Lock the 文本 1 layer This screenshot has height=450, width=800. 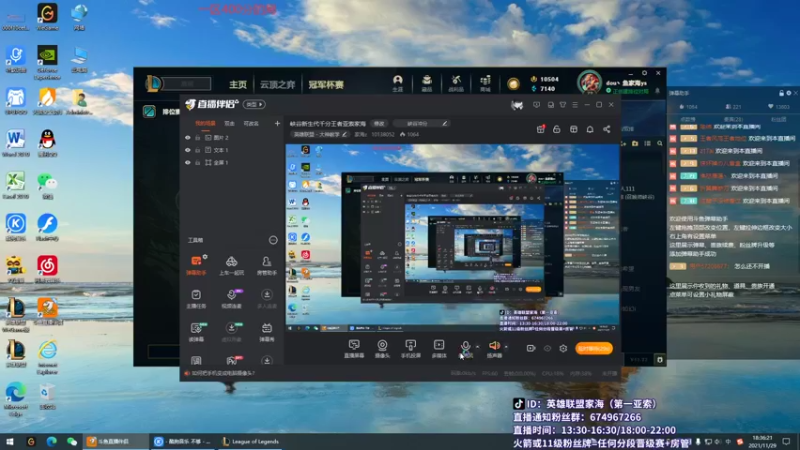tap(197, 150)
